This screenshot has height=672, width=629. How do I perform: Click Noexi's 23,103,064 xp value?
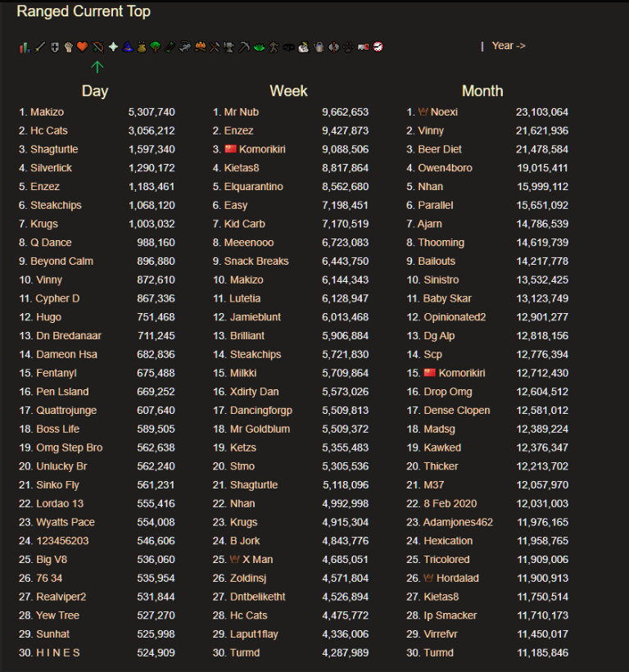pos(542,111)
